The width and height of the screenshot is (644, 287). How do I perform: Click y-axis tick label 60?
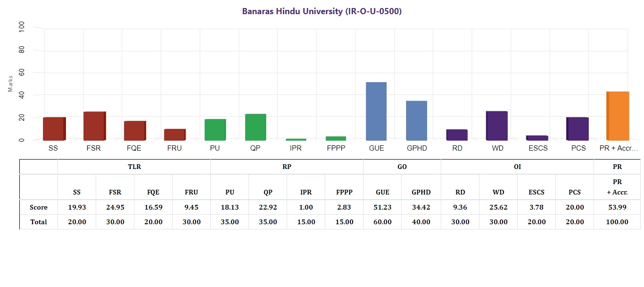(22, 73)
